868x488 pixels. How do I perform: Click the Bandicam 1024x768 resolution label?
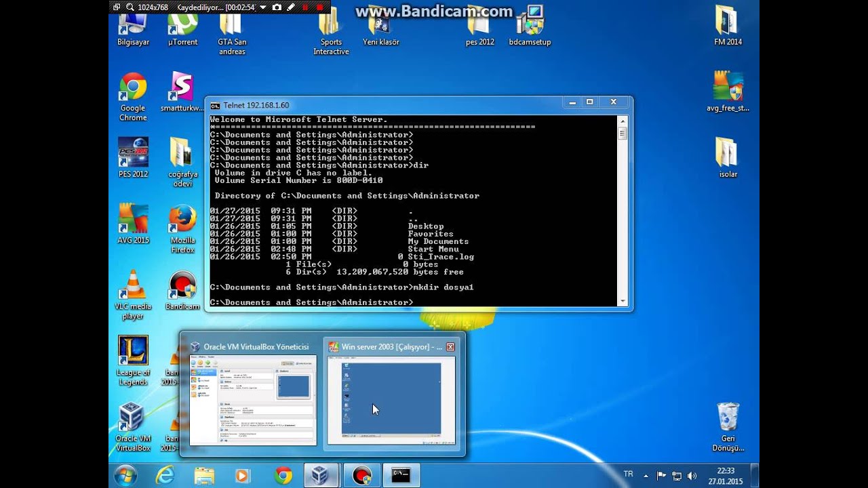153,7
